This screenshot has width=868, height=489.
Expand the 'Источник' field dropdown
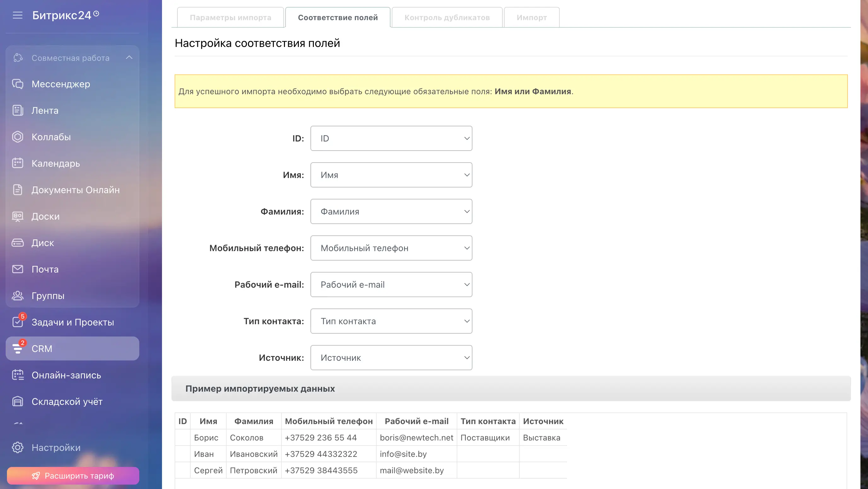pyautogui.click(x=391, y=358)
